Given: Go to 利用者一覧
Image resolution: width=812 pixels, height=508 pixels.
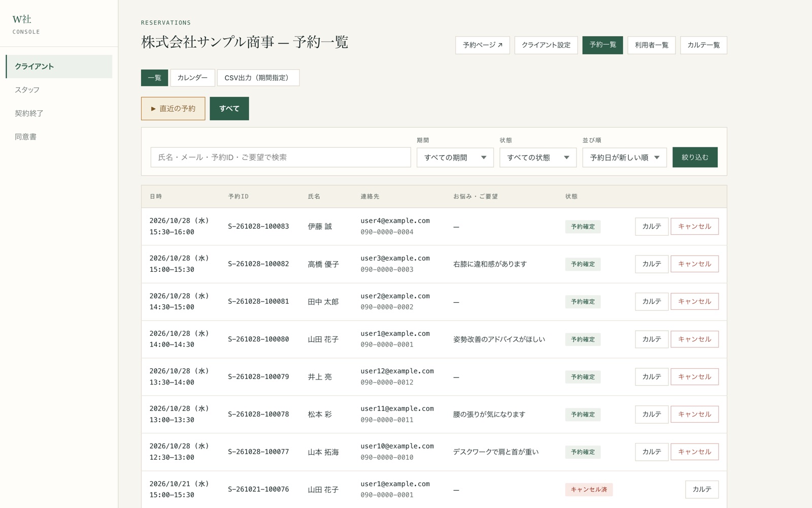Looking at the screenshot, I should pyautogui.click(x=652, y=45).
